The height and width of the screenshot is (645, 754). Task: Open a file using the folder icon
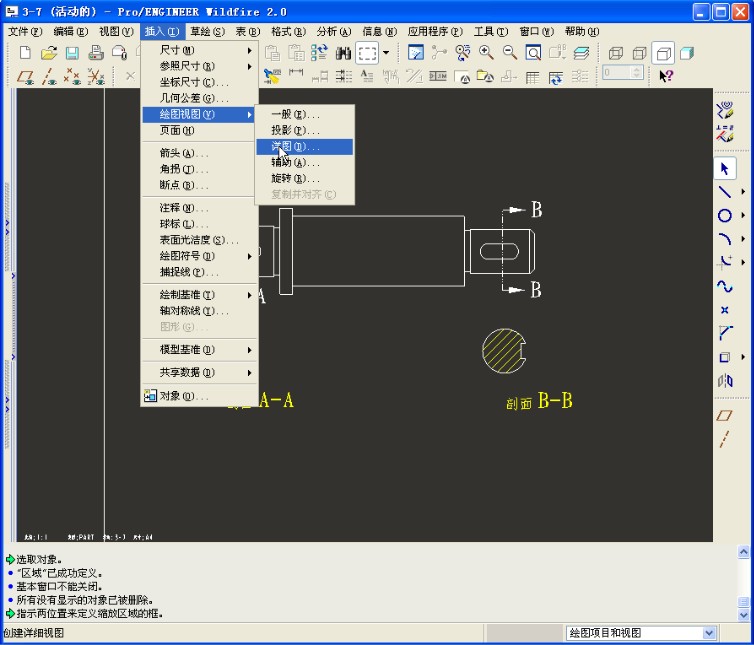coord(49,52)
